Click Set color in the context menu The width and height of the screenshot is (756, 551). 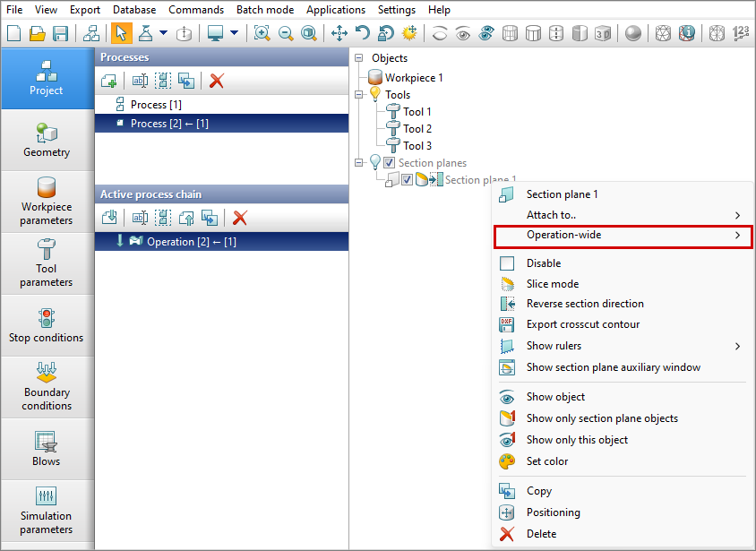[546, 461]
